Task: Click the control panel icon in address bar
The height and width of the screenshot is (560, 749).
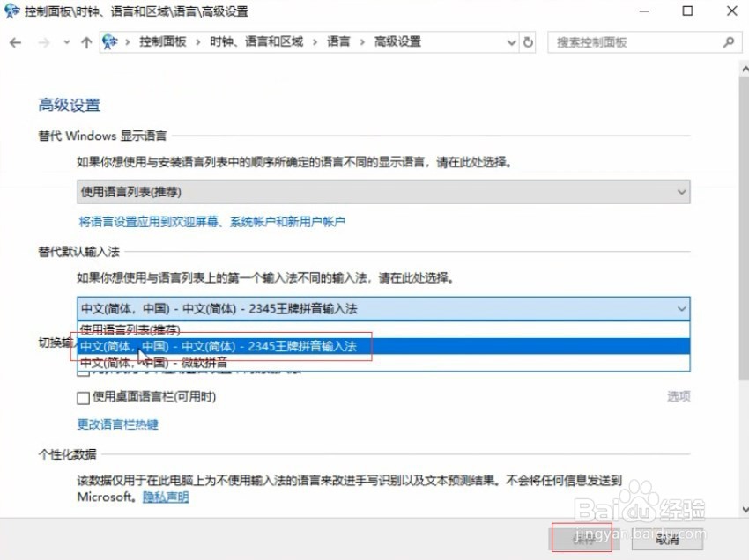Action: point(110,42)
